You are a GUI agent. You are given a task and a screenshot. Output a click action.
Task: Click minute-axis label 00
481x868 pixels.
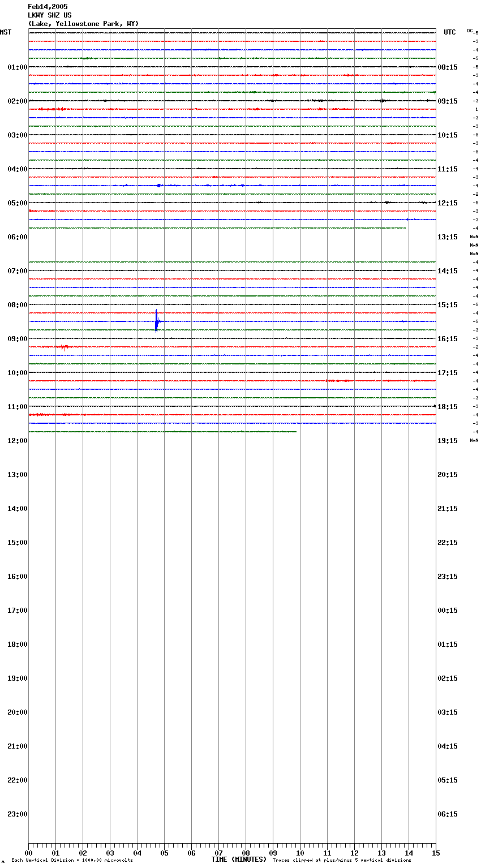28,853
